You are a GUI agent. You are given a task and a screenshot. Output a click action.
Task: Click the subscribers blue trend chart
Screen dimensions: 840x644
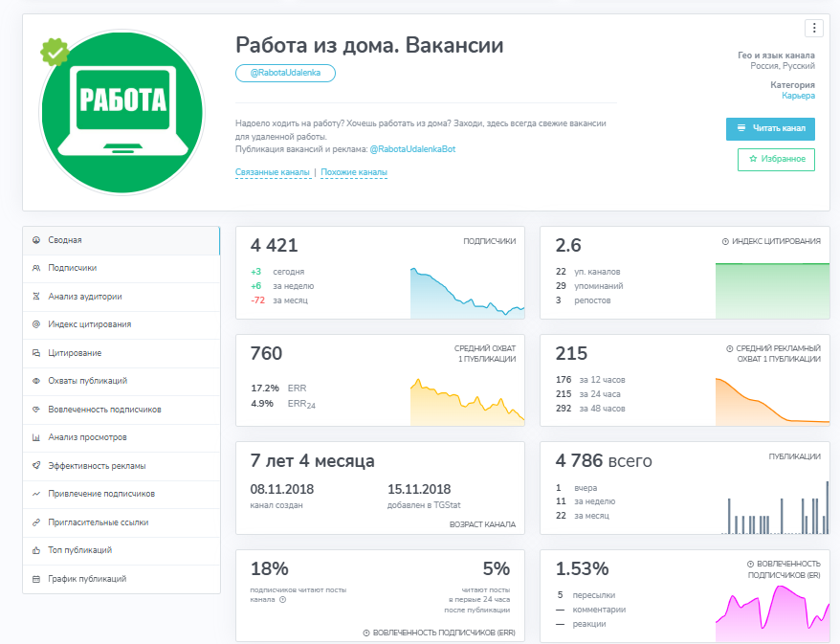pyautogui.click(x=468, y=293)
